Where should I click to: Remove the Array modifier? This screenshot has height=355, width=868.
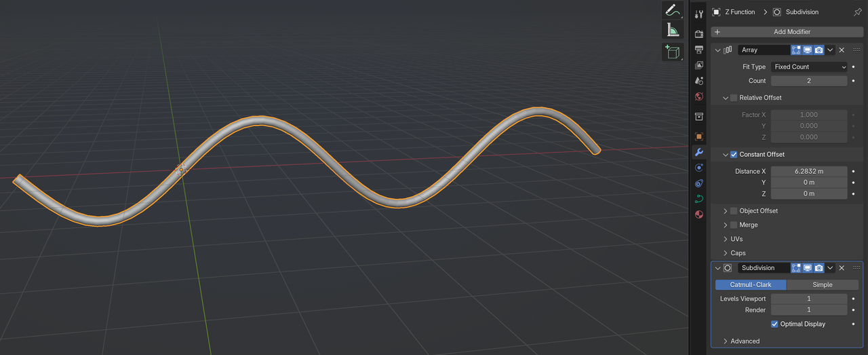[x=842, y=50]
